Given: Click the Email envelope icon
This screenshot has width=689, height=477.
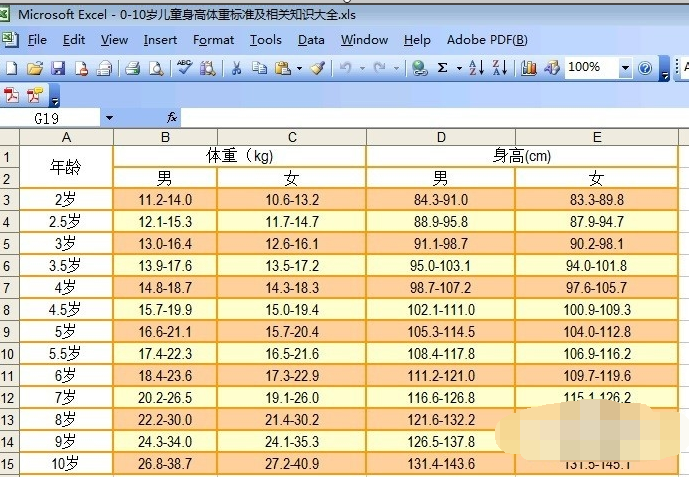Looking at the screenshot, I should tap(104, 68).
